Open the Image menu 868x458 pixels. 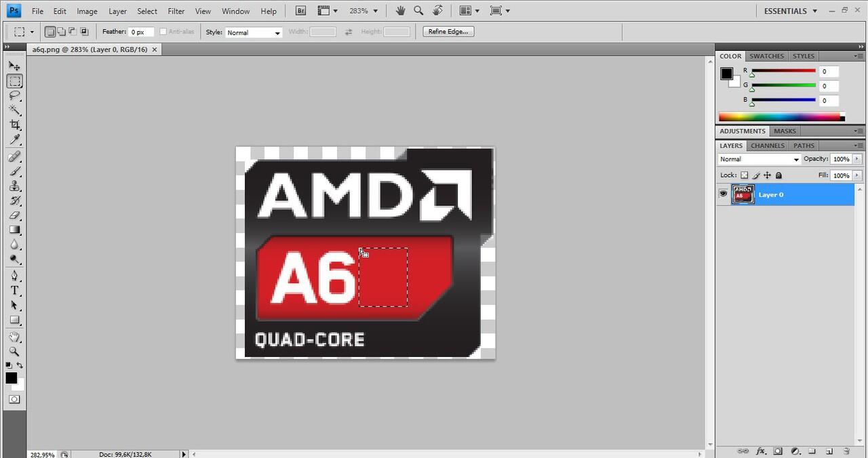[87, 11]
